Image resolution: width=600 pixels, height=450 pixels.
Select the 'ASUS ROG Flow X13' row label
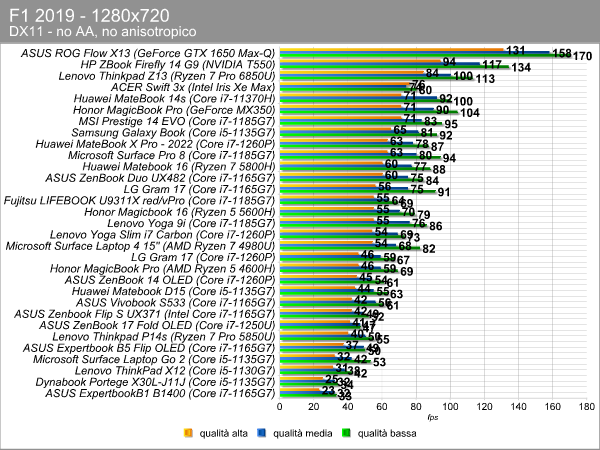click(x=148, y=53)
